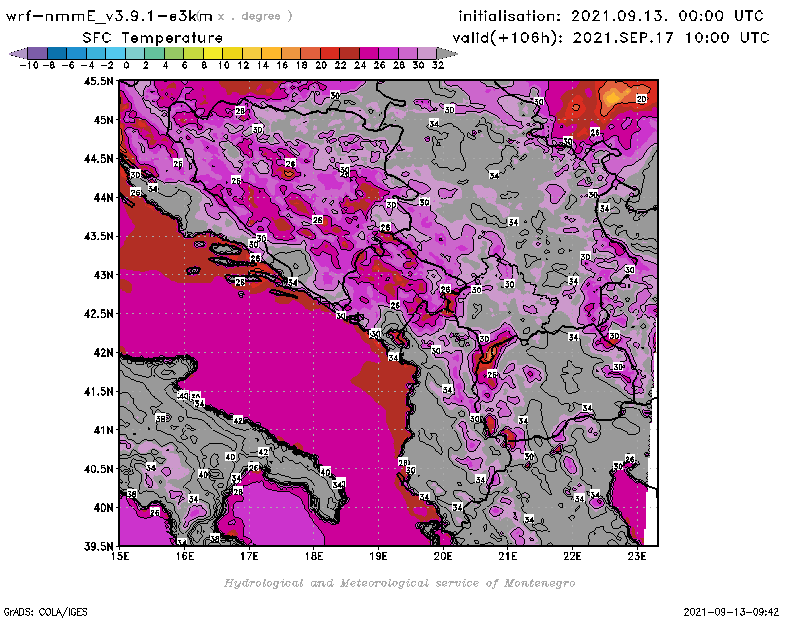This screenshot has width=800, height=618.
Task: Click the gray arrow at colorbar right end
Action: click(x=443, y=52)
